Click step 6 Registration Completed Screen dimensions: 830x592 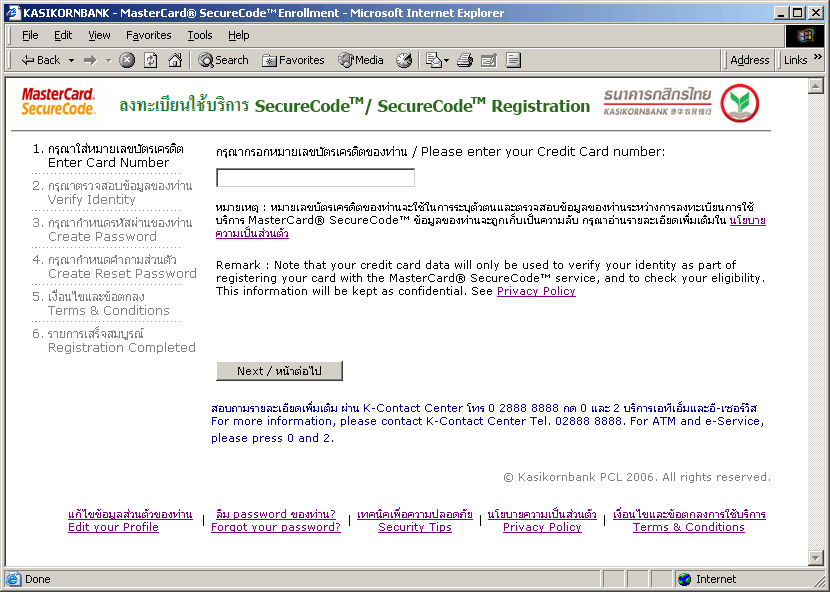[x=114, y=341]
